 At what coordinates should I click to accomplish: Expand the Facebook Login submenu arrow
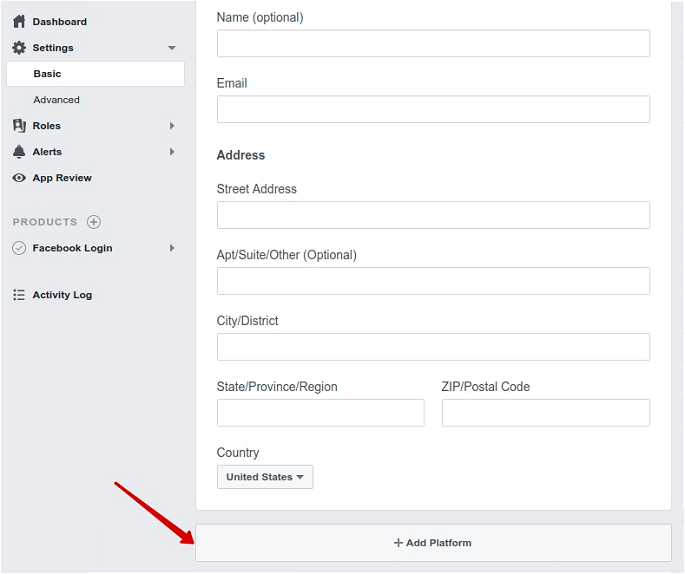click(172, 248)
